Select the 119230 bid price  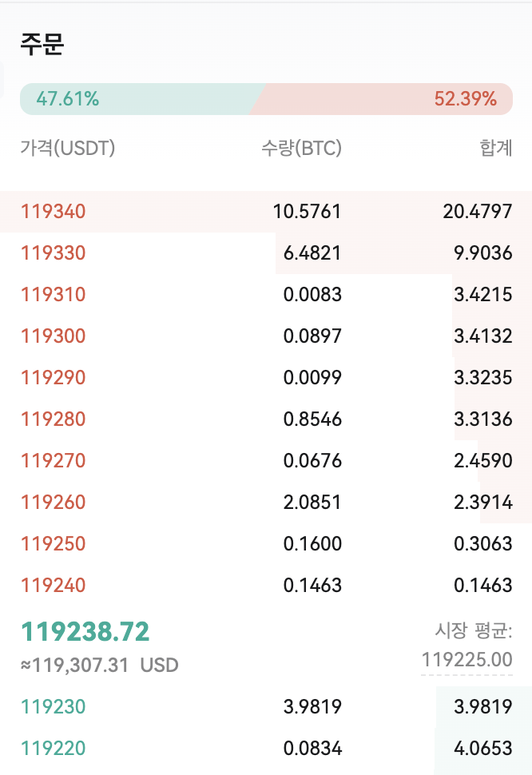pos(54,707)
